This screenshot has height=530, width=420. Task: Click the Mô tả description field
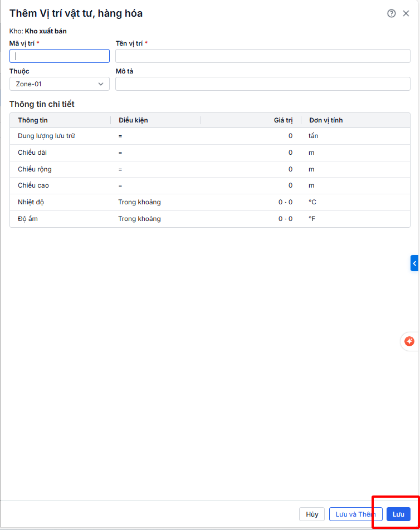pyautogui.click(x=262, y=84)
